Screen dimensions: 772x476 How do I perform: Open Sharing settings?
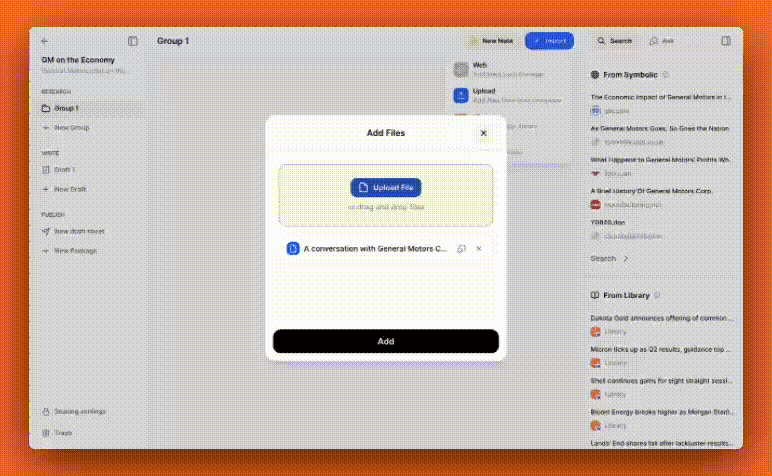point(74,412)
